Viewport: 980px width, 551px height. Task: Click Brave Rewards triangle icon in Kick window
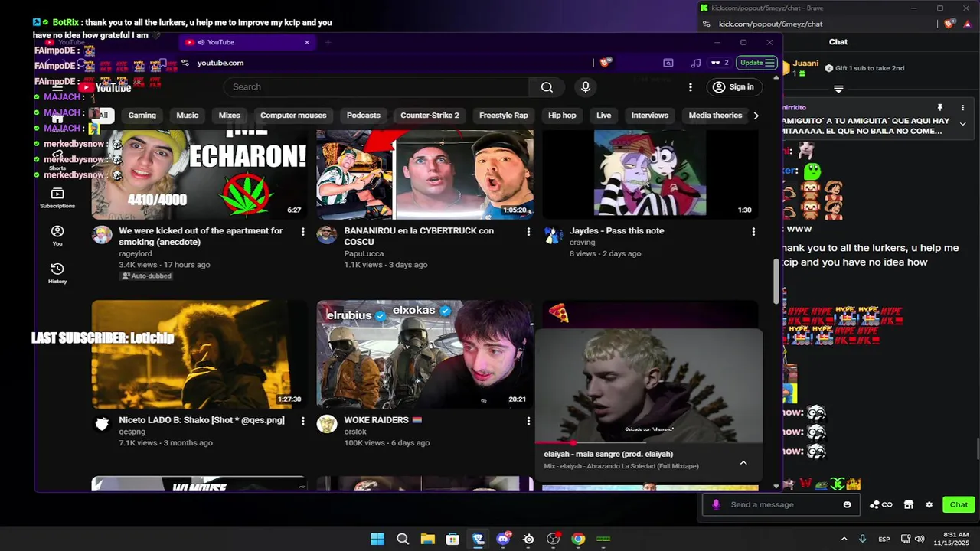click(x=967, y=24)
